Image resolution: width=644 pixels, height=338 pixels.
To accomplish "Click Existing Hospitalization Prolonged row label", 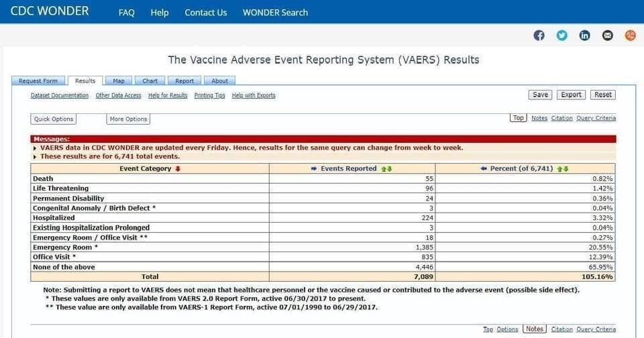I will click(91, 228).
